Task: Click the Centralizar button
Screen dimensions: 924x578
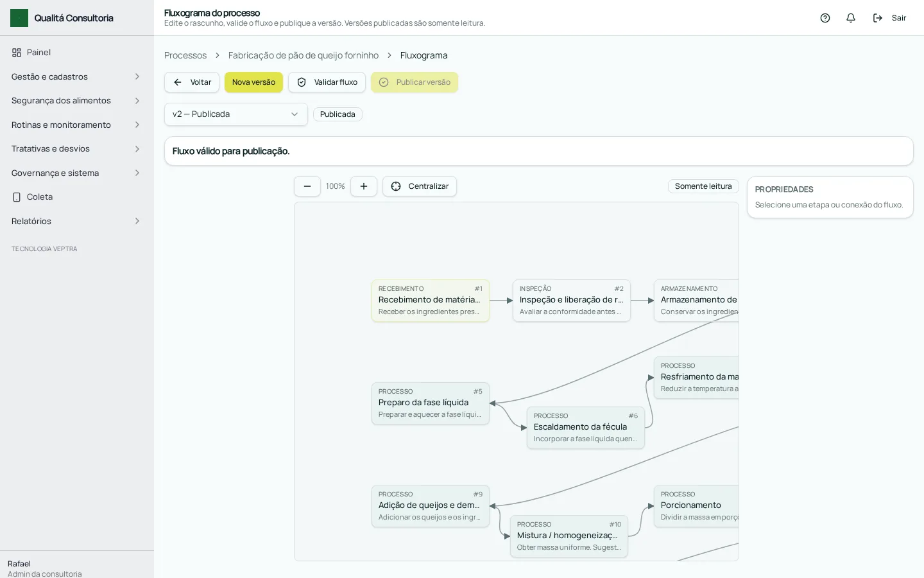Action: click(x=420, y=186)
